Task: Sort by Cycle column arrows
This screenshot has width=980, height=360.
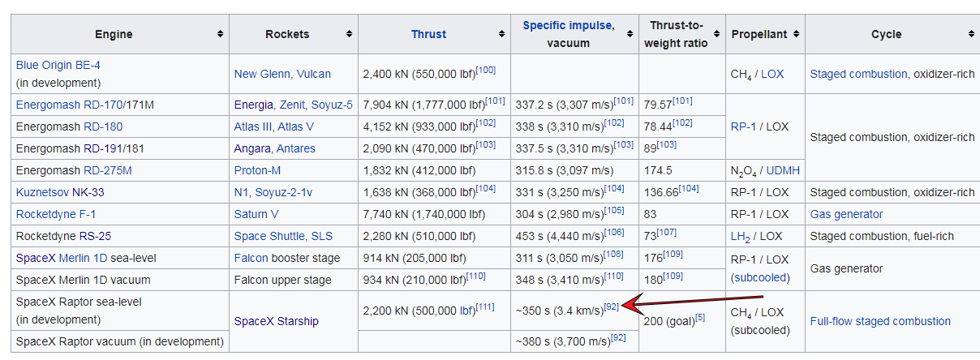Action: (971, 34)
